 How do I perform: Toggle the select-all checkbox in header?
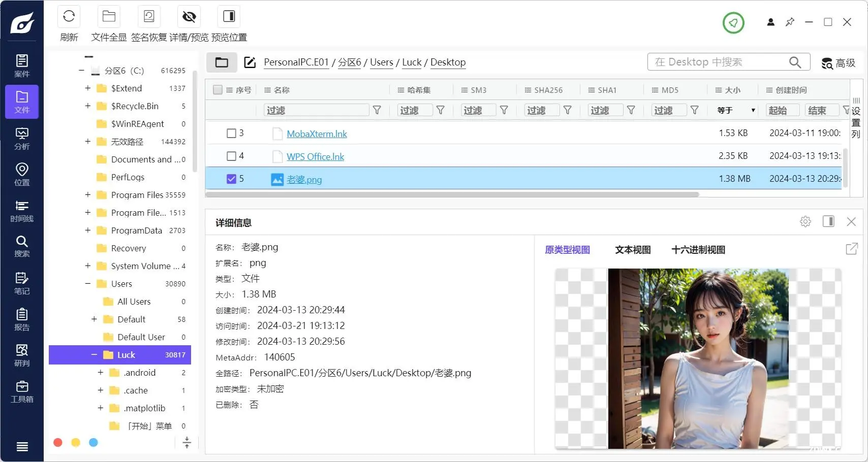click(x=218, y=90)
